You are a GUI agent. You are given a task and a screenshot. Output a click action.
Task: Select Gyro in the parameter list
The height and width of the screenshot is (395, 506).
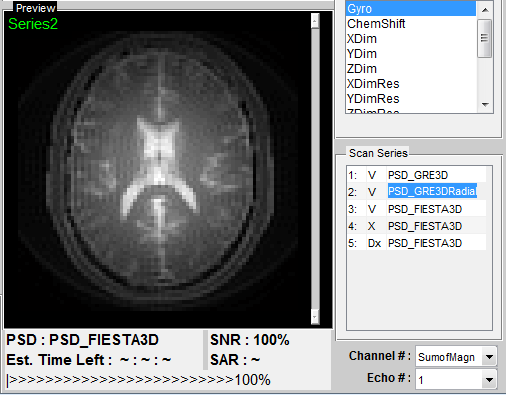[x=411, y=9]
